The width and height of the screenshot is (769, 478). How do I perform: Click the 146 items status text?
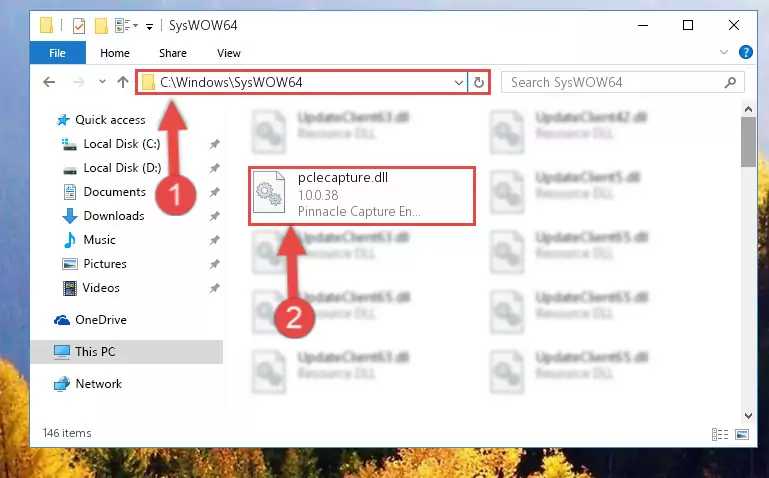[x=67, y=433]
